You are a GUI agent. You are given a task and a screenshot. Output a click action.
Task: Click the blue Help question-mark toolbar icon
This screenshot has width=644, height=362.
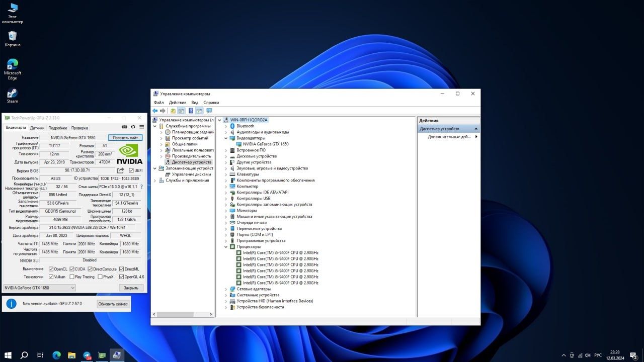191,111
